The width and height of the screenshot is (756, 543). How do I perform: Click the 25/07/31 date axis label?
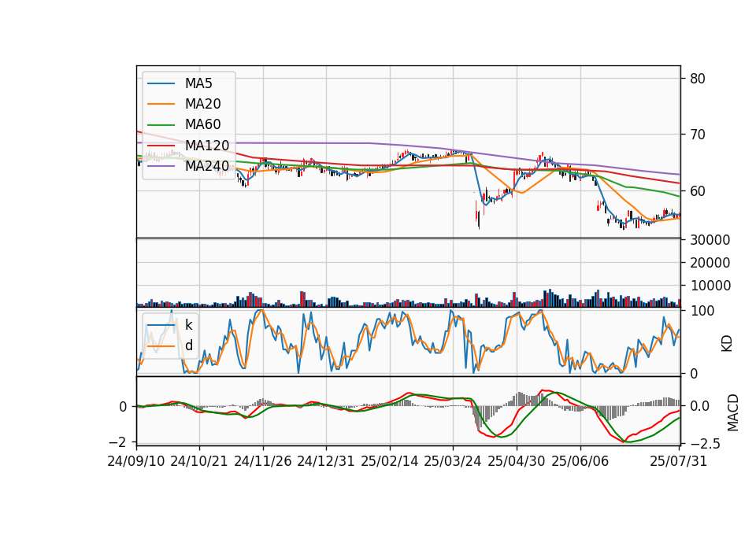pos(678,461)
